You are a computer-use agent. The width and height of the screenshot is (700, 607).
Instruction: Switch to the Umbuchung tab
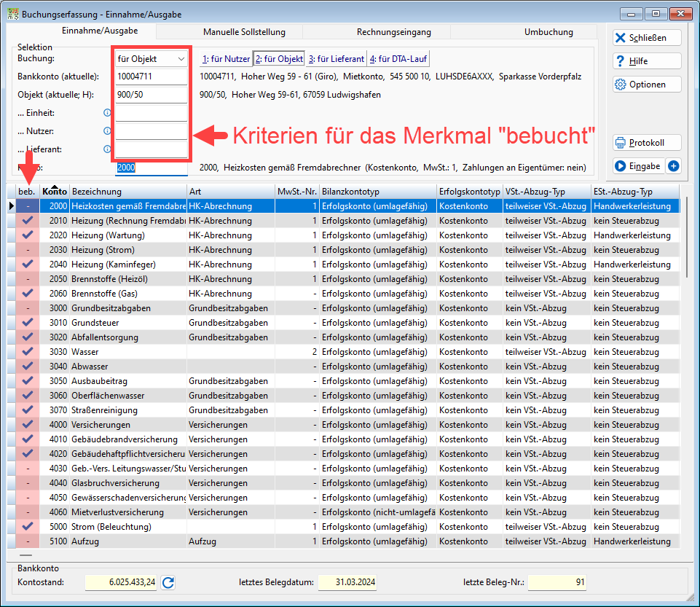(x=548, y=32)
